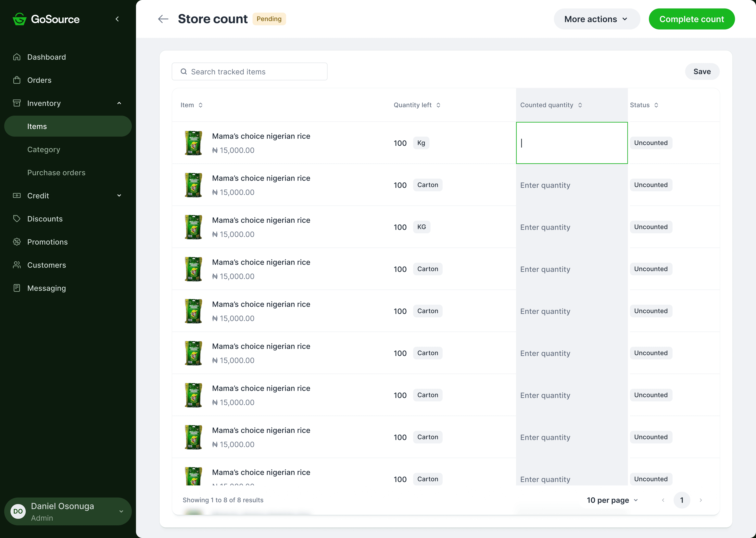
Task: Sort by Counted quantity column arrows
Action: 580,105
